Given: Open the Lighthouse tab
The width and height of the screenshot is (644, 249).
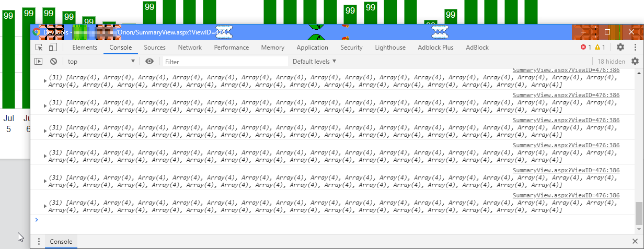Looking at the screenshot, I should tap(390, 48).
